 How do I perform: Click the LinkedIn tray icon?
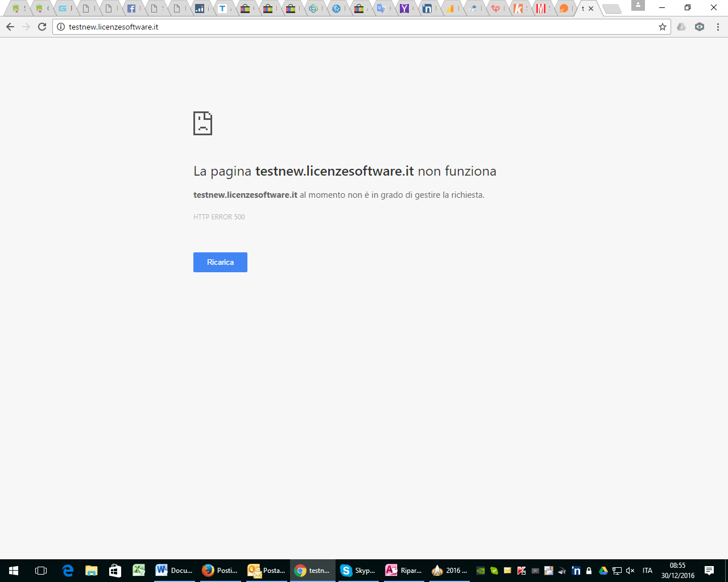[576, 571]
